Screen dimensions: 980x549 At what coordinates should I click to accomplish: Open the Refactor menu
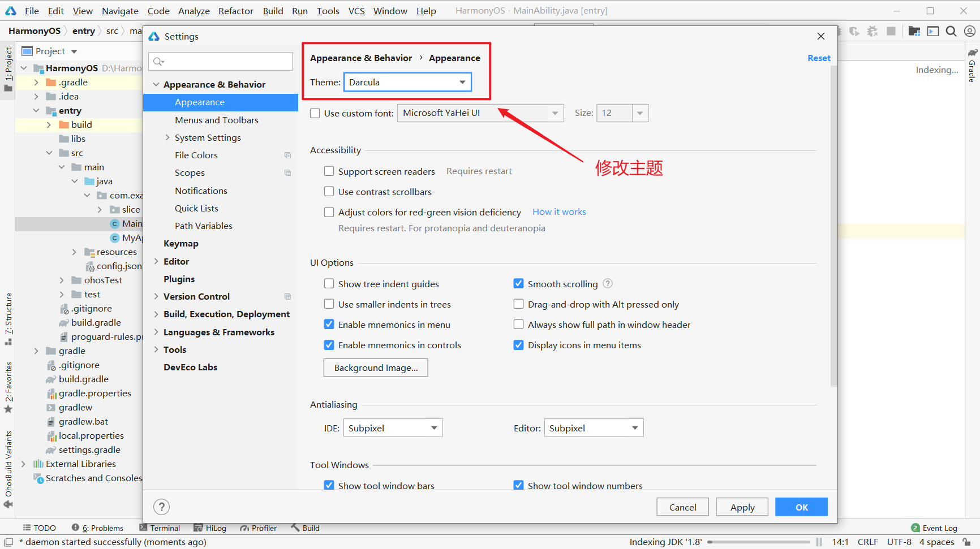point(235,11)
